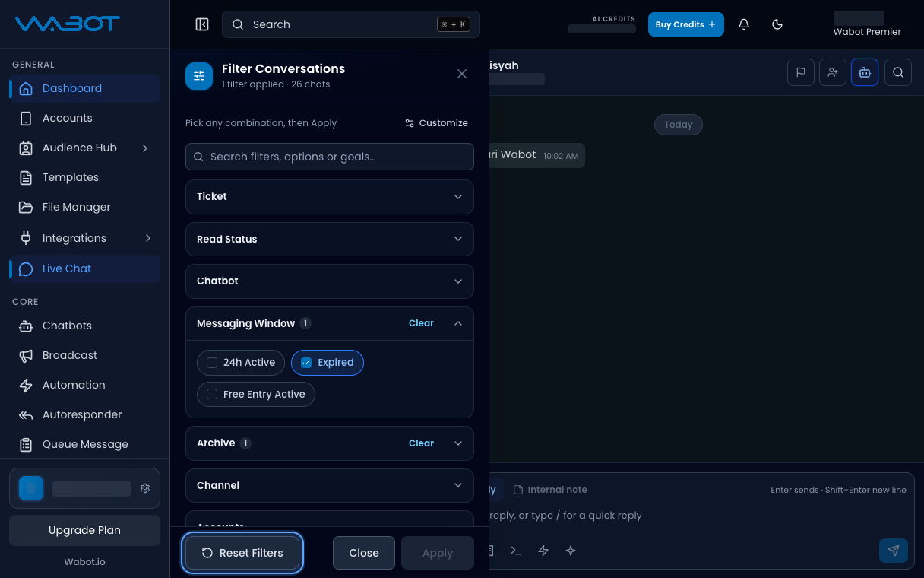Clear the Messaging Window filter

pyautogui.click(x=421, y=323)
